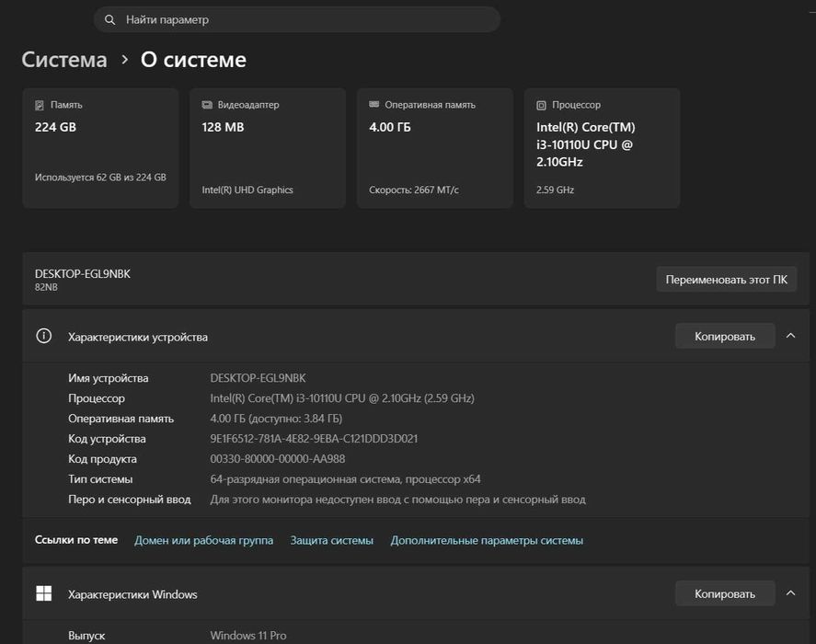Go back to Система breadcrumb
The image size is (816, 644).
point(64,60)
